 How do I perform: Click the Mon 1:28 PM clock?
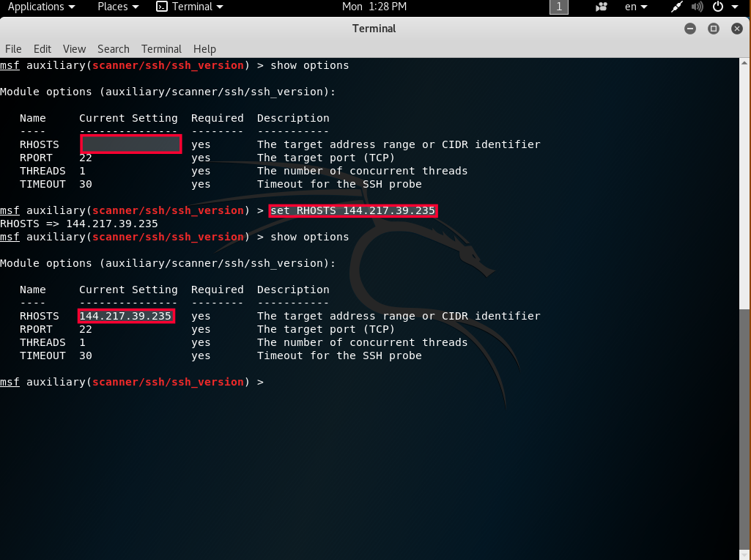click(x=374, y=7)
